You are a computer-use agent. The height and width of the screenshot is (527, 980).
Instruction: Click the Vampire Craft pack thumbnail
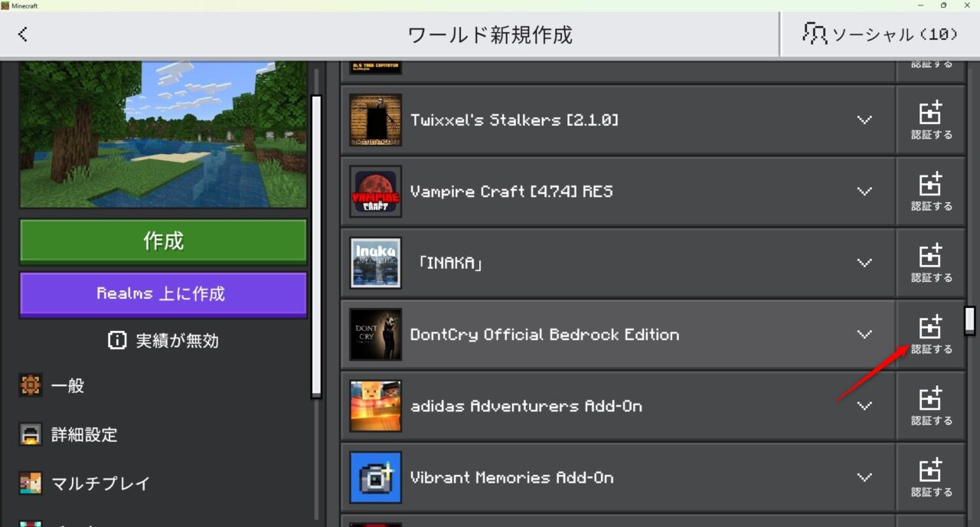(x=375, y=191)
